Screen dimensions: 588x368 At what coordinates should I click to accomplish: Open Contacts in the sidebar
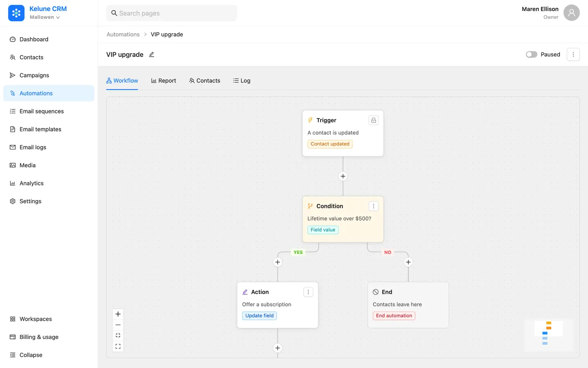pos(49,57)
